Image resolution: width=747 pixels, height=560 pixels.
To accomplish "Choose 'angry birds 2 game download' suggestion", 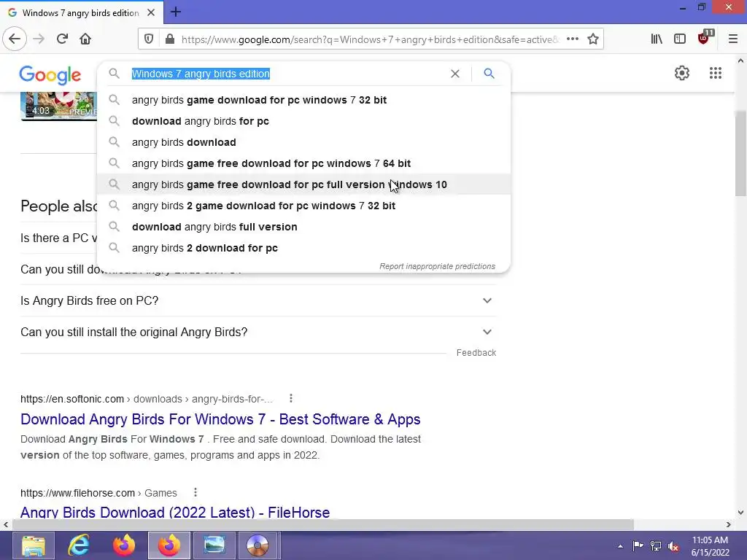I will tap(303, 206).
